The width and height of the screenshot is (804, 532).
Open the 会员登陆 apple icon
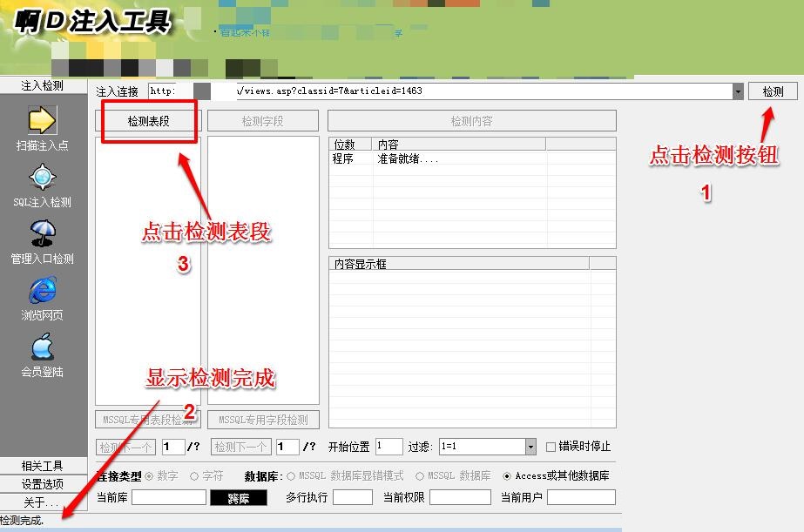pos(42,347)
